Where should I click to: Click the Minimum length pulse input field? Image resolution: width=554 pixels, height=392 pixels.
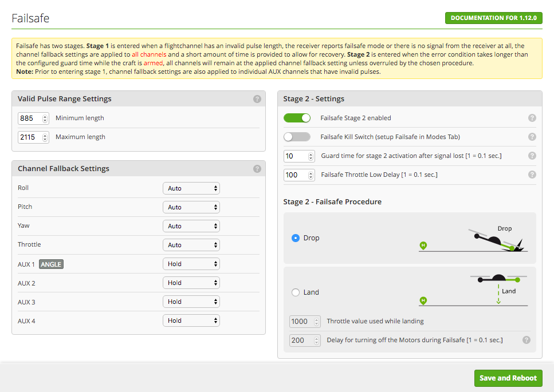[x=30, y=118]
